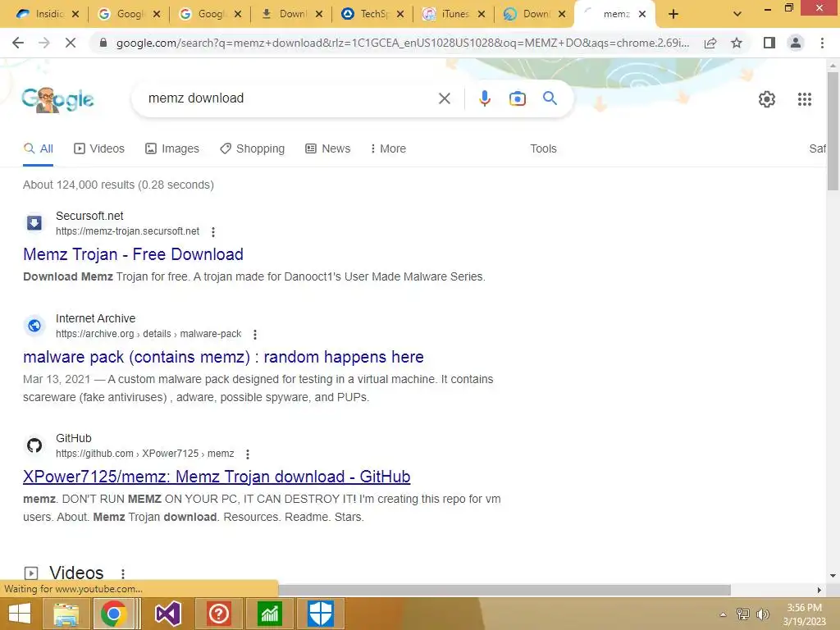This screenshot has width=840, height=630.
Task: Switch to the iTunes browser tab
Action: (446, 15)
